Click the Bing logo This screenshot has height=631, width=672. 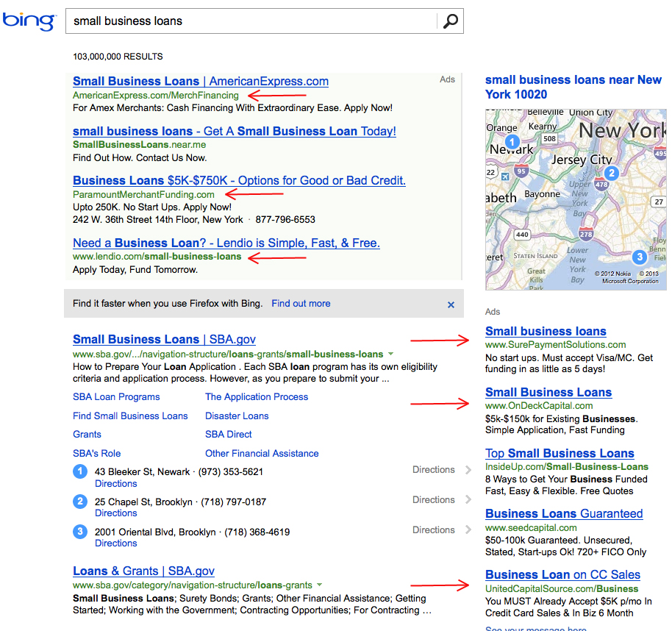pos(29,21)
